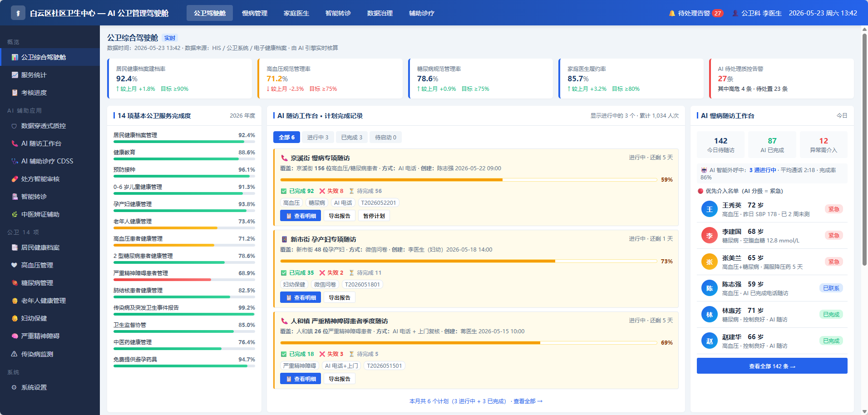The image size is (868, 415).
Task: Open 公卫综合驾驶舱 sidebar icon
Action: (x=15, y=57)
